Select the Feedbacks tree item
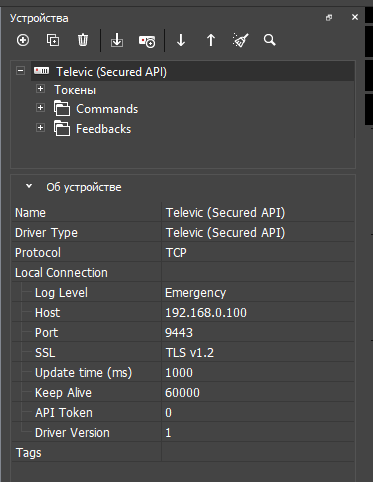Image resolution: width=373 pixels, height=482 pixels. 104,129
